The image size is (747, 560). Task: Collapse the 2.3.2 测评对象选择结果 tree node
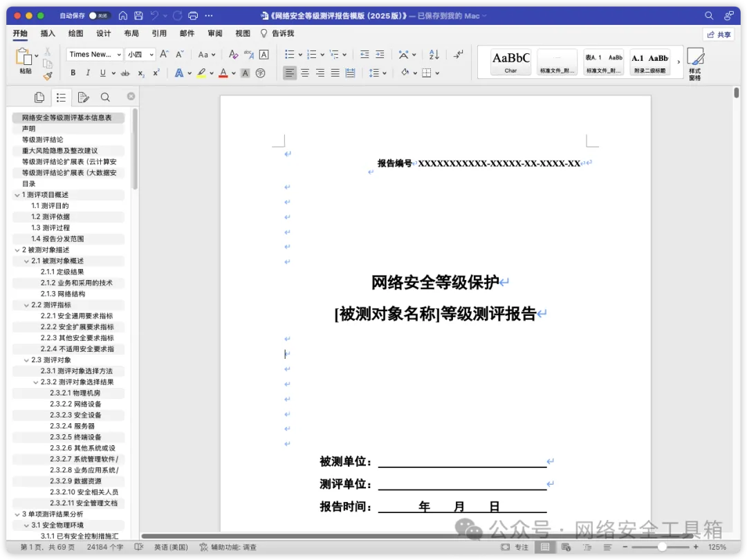point(35,382)
